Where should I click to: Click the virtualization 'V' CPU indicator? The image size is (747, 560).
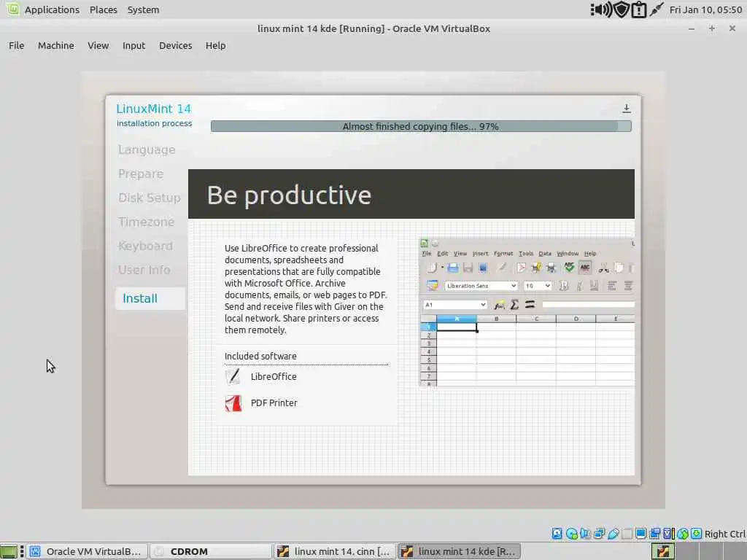(668, 533)
